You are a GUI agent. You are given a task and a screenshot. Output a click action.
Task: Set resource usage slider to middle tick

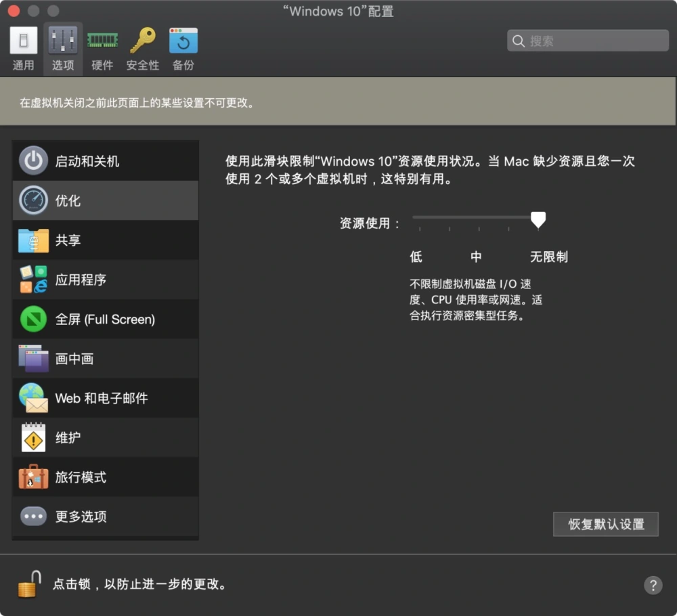[x=479, y=229]
